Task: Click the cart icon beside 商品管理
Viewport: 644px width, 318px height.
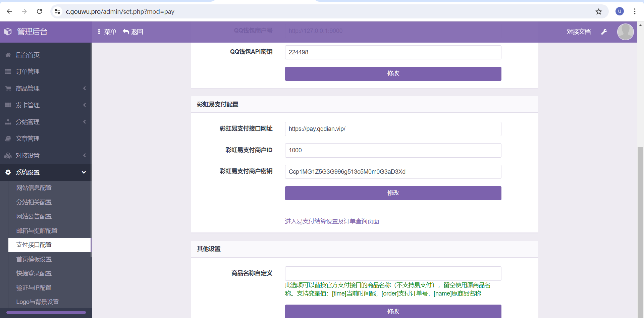Action: [x=8, y=88]
